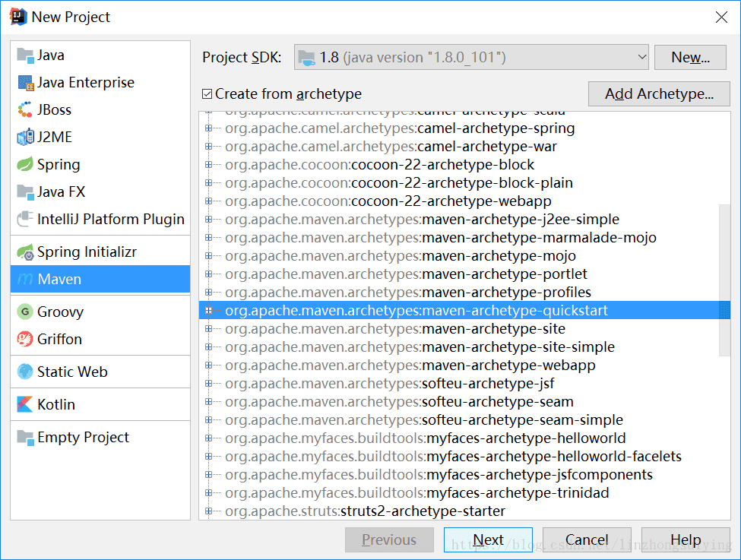The image size is (741, 560).
Task: Select Kotlin project type
Action: (100, 404)
